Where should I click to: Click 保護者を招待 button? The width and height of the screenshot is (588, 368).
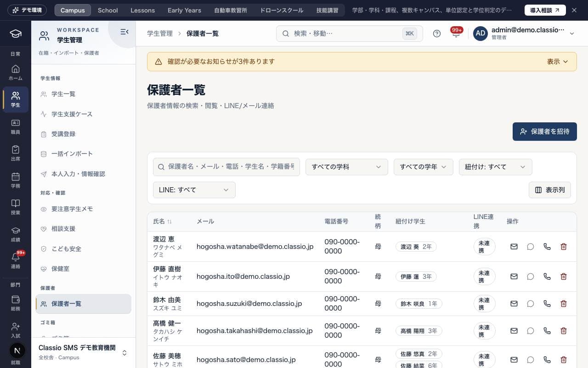pos(545,132)
